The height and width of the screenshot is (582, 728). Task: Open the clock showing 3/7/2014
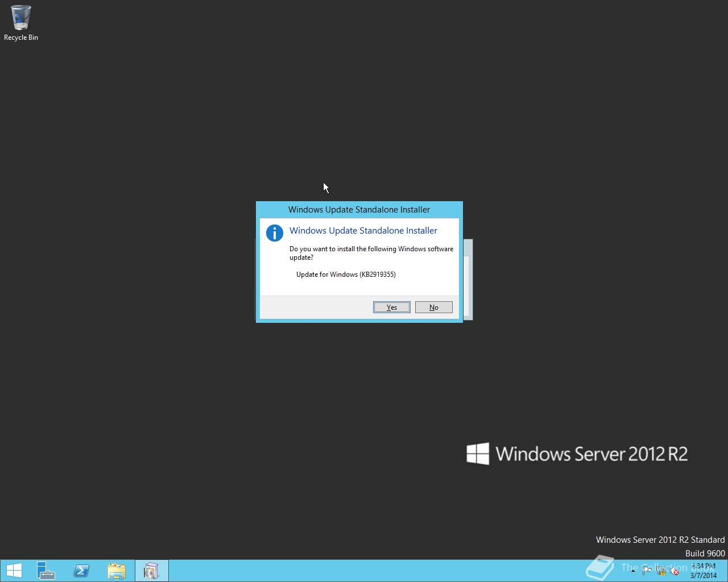pos(704,571)
